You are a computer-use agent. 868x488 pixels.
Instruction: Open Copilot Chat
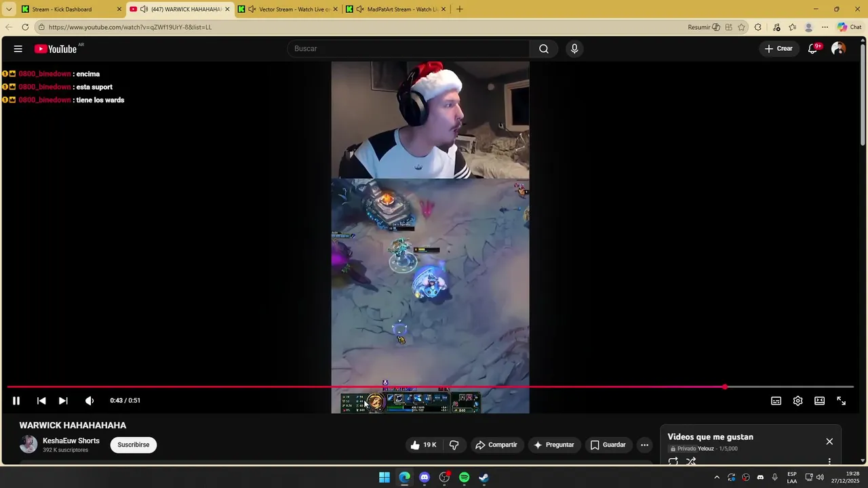(849, 27)
